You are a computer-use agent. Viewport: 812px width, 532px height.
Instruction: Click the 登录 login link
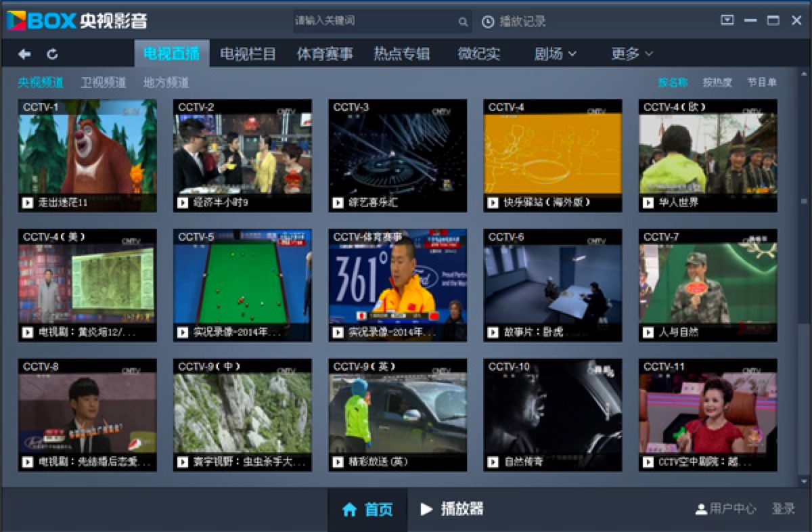click(x=784, y=509)
